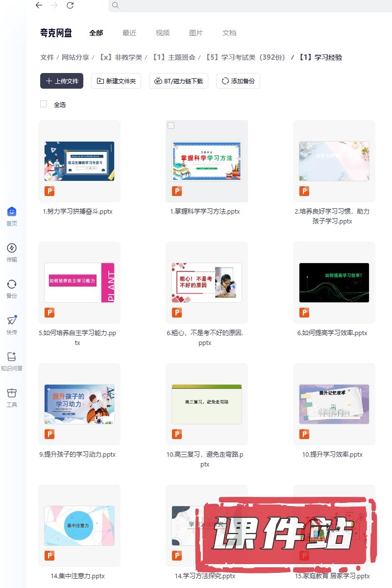The image size is (392, 588).
Task: Click the BT/磁力链下载 button
Action: click(179, 81)
